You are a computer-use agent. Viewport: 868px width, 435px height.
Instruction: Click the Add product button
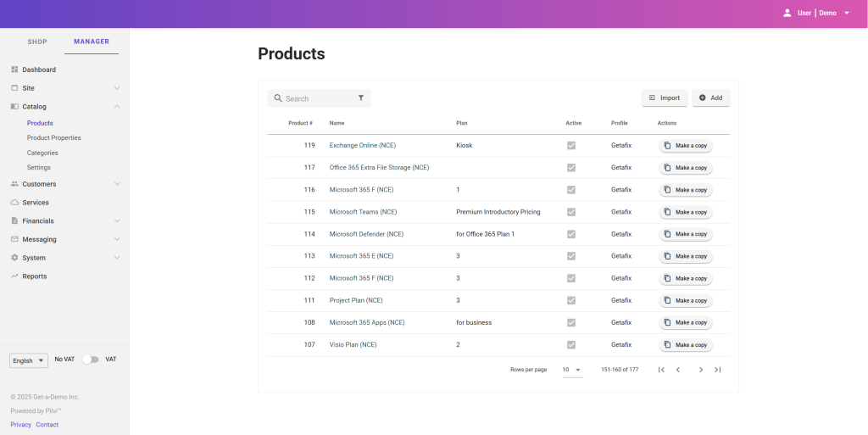point(711,98)
